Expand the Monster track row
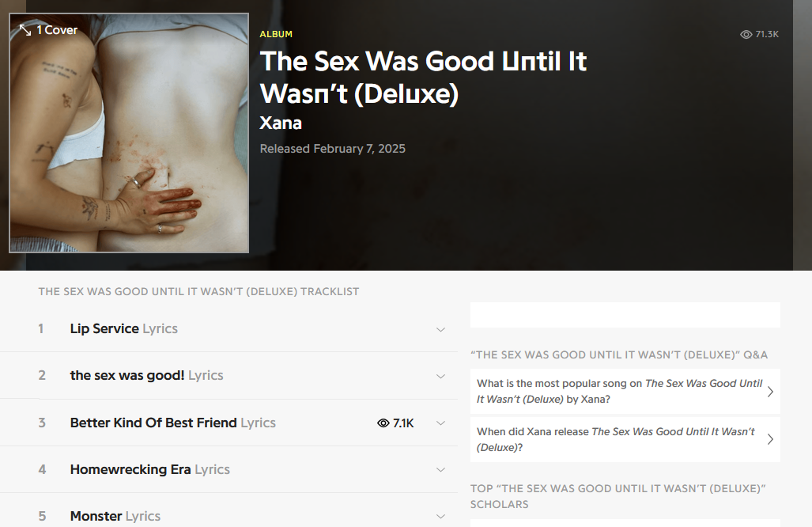The width and height of the screenshot is (812, 527). point(441,517)
